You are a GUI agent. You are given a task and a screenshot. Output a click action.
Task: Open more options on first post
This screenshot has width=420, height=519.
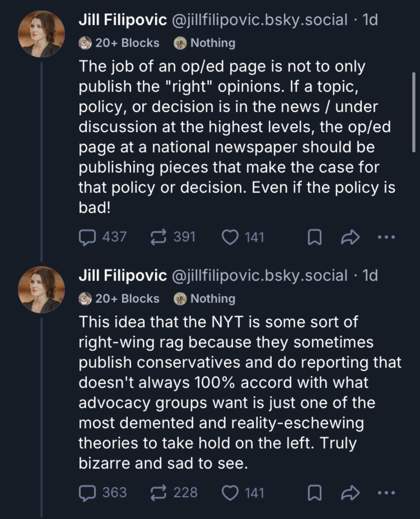point(386,238)
